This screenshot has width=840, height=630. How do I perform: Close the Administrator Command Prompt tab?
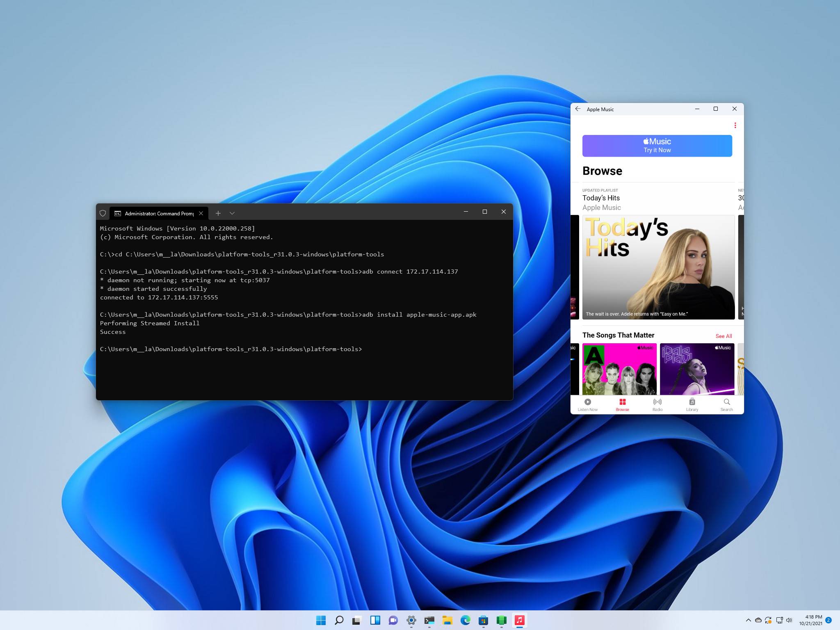tap(201, 213)
